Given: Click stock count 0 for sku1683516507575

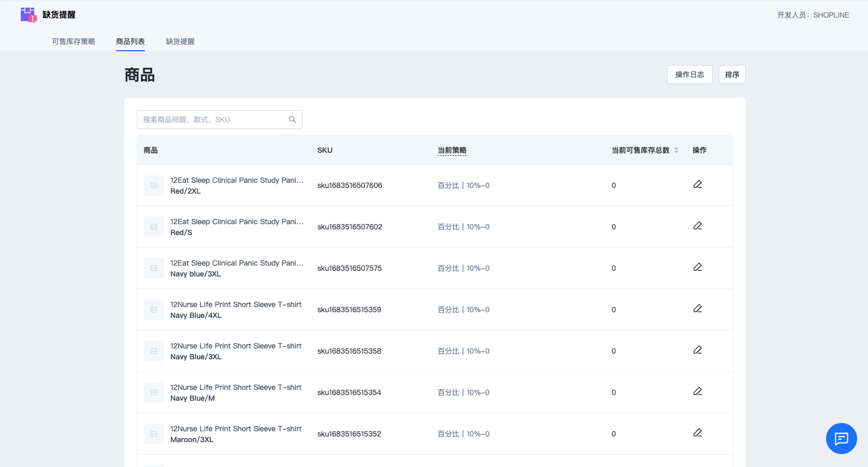Looking at the screenshot, I should pyautogui.click(x=614, y=268).
